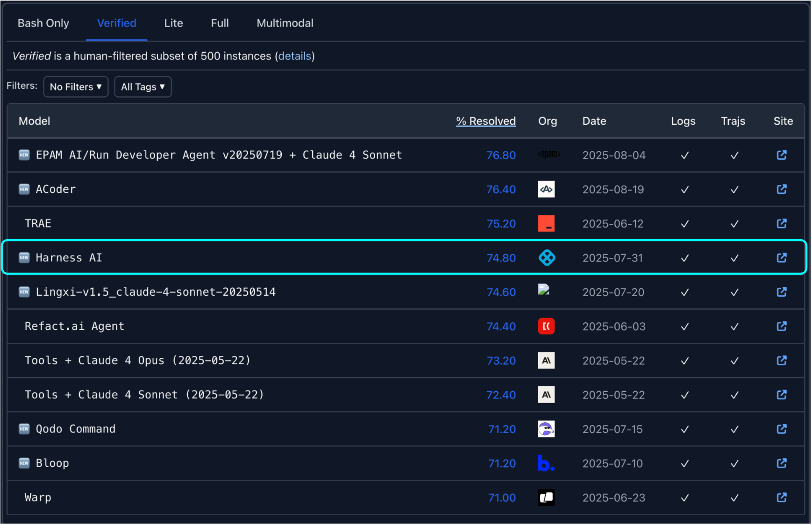Select the Verified tab
Image resolution: width=812 pixels, height=525 pixels.
[x=117, y=23]
